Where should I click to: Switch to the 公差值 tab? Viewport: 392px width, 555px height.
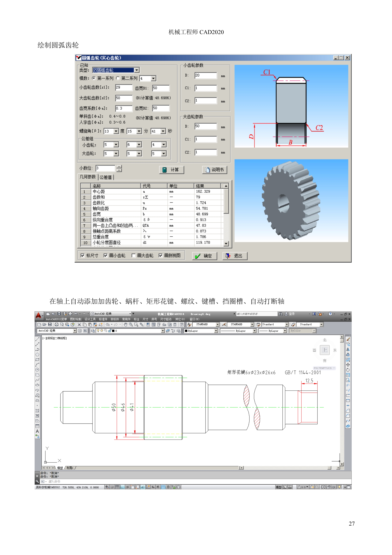[x=106, y=177]
